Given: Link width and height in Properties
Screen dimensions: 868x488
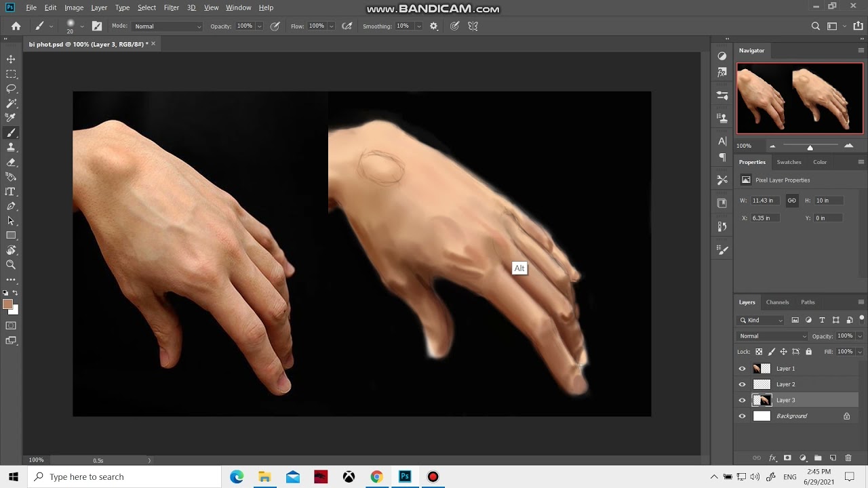Looking at the screenshot, I should 791,201.
